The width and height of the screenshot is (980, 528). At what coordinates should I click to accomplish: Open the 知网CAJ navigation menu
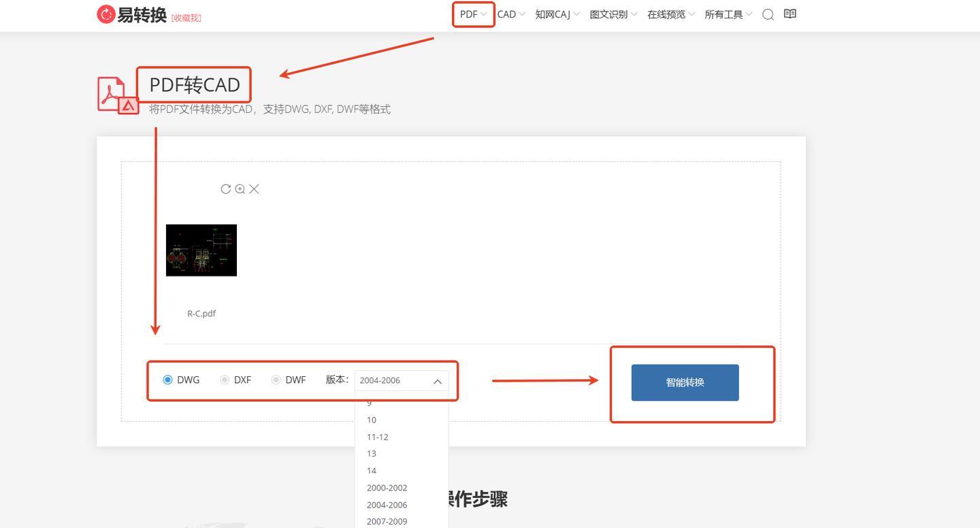557,14
